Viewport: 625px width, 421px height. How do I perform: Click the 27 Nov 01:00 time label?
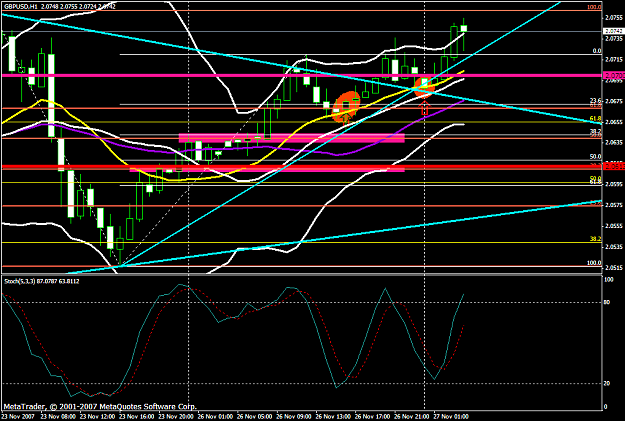coord(452,417)
